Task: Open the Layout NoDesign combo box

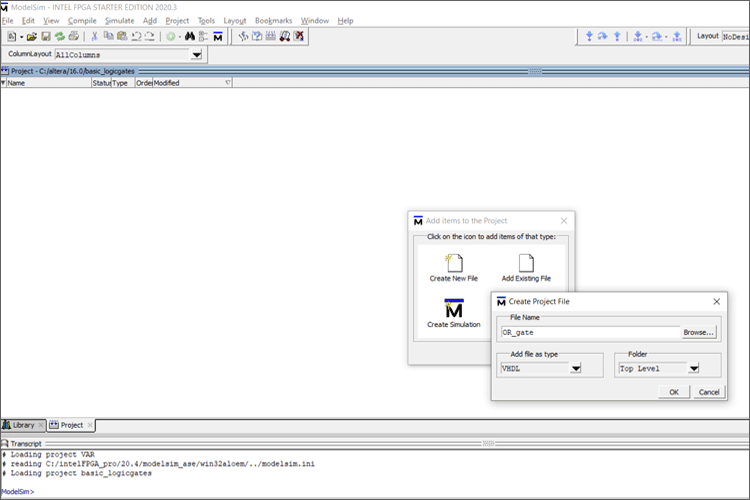Action: 736,37
